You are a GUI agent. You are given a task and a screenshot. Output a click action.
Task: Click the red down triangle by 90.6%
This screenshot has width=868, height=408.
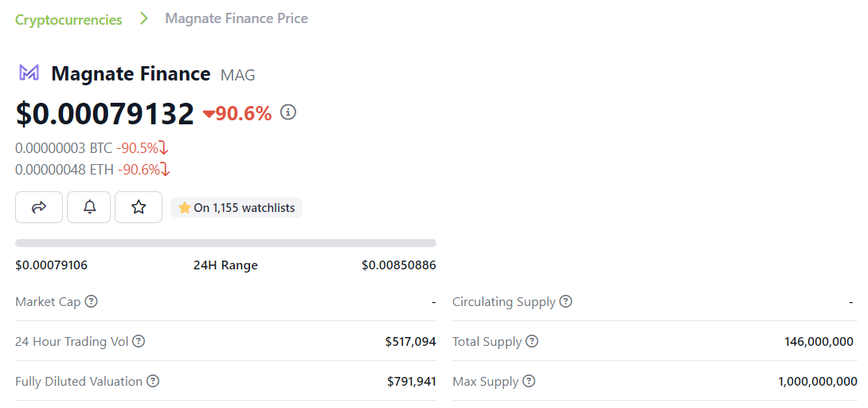click(x=209, y=114)
